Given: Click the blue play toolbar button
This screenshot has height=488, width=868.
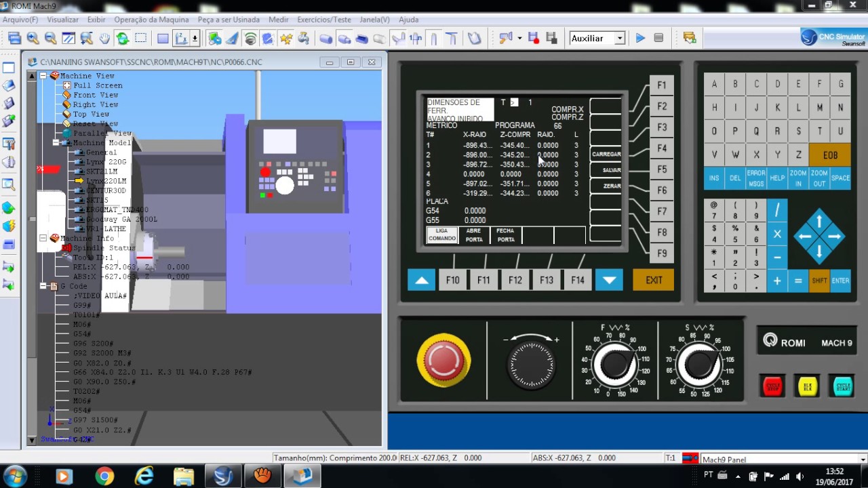Looking at the screenshot, I should click(640, 39).
